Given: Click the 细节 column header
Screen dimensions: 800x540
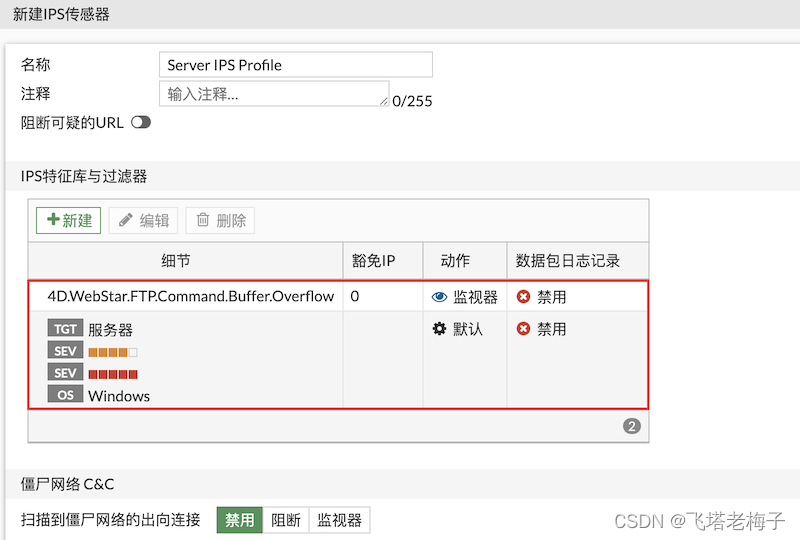Looking at the screenshot, I should click(186, 261).
